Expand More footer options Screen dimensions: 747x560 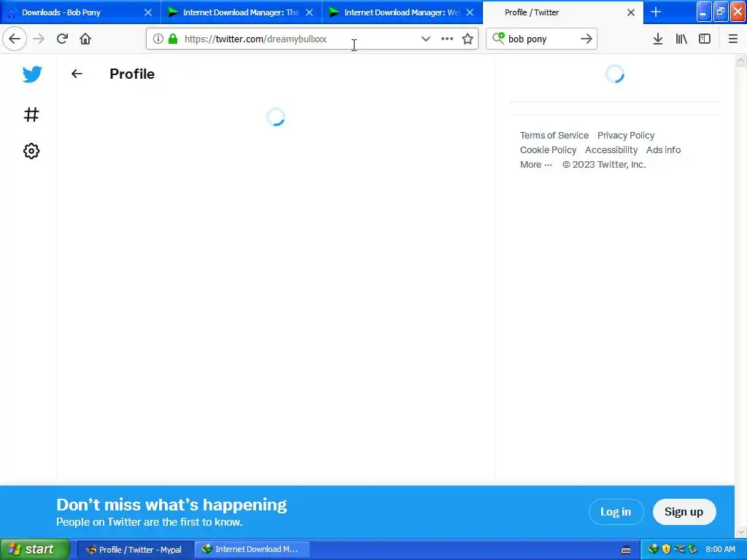point(536,164)
